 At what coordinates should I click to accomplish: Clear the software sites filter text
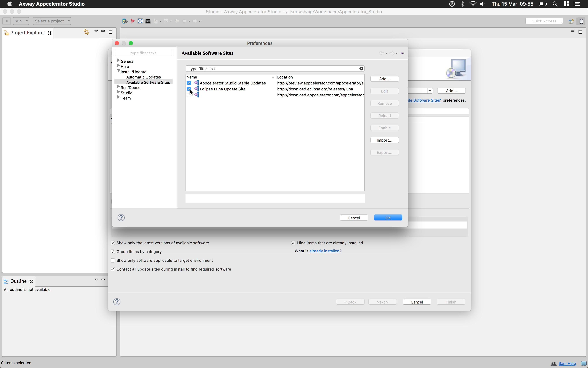pyautogui.click(x=361, y=69)
